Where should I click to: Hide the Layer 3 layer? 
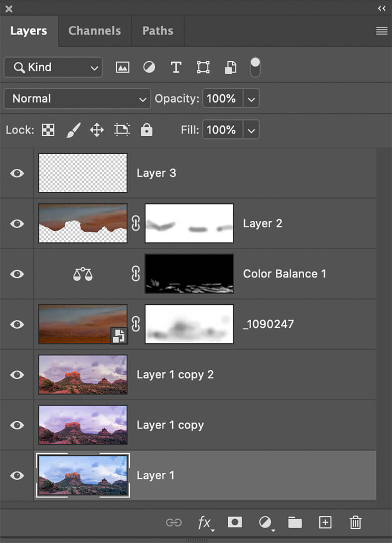pyautogui.click(x=17, y=173)
